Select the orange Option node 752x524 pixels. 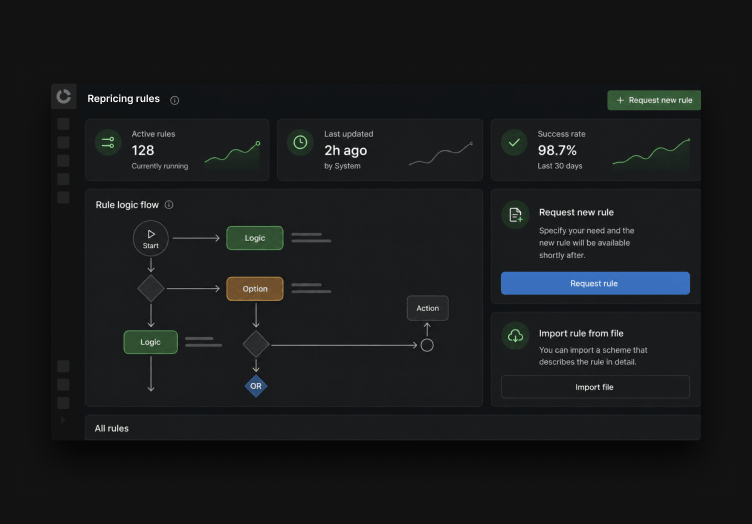[x=255, y=289]
